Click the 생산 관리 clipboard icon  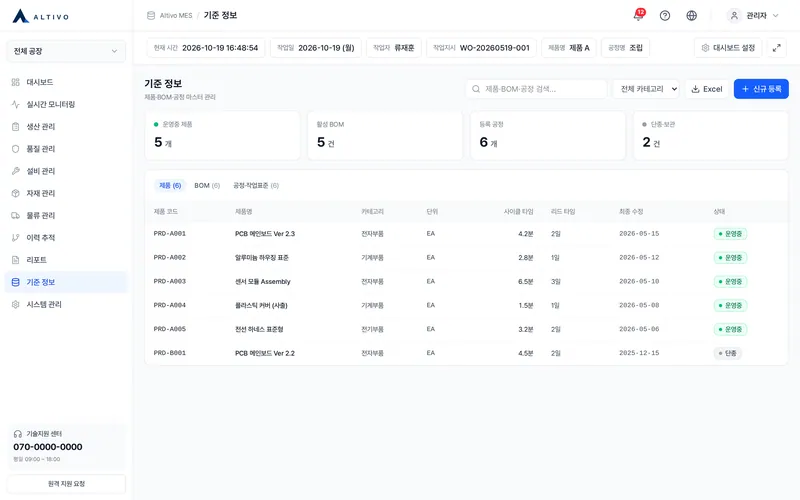[16, 127]
